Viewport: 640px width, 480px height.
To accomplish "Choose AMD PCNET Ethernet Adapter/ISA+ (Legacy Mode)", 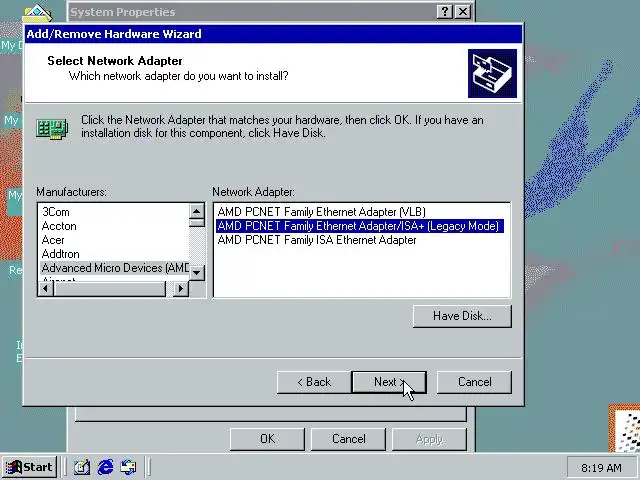I will (x=360, y=226).
